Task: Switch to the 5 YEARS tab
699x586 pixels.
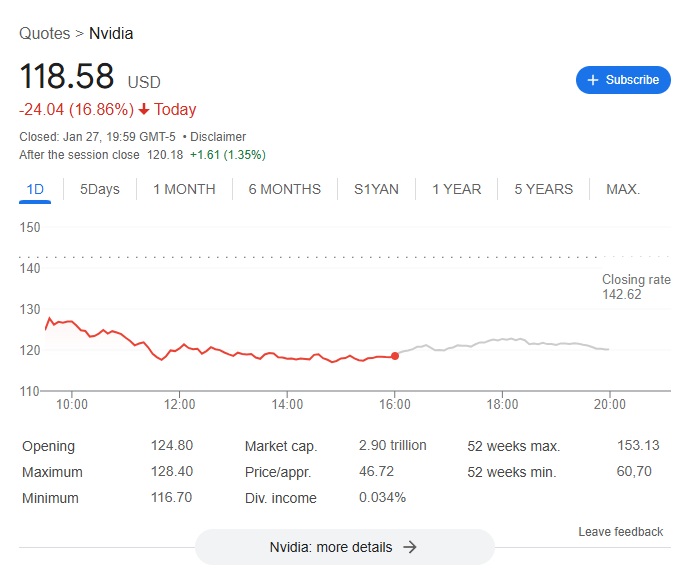Action: (543, 189)
